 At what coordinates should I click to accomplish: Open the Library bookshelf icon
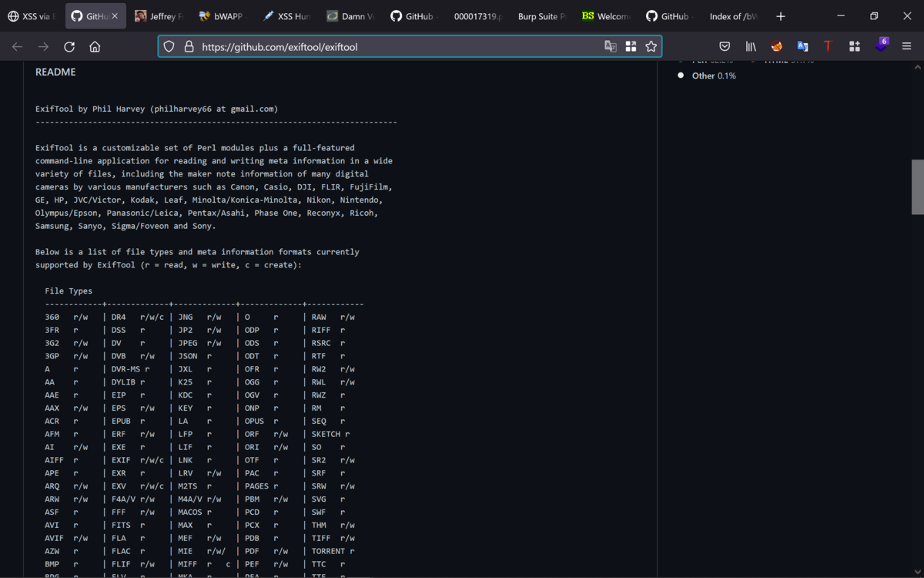[751, 46]
